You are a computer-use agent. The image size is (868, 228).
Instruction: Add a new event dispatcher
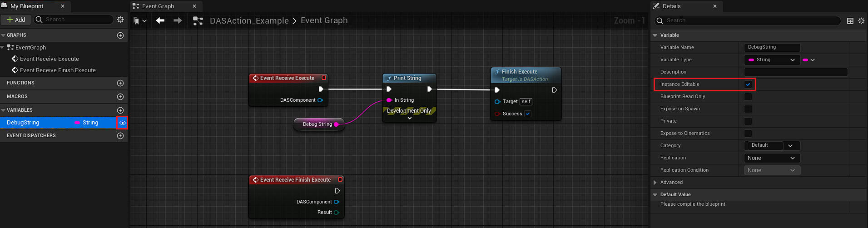click(120, 136)
